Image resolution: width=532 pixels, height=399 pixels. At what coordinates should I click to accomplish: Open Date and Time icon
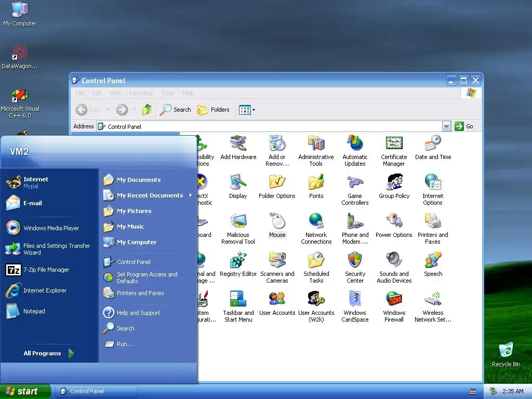click(433, 148)
